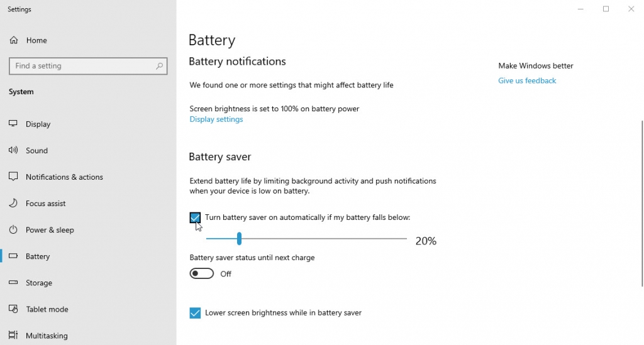Click the Display monitor icon

[13, 124]
